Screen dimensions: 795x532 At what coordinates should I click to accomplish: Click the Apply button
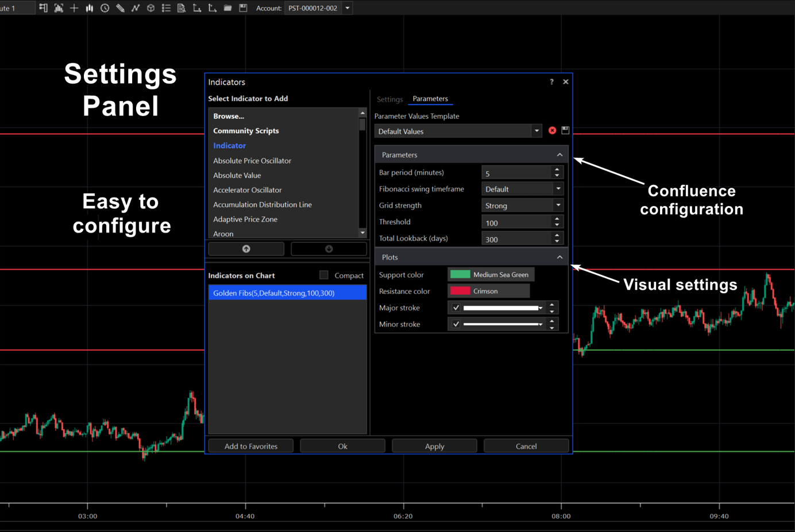[434, 446]
